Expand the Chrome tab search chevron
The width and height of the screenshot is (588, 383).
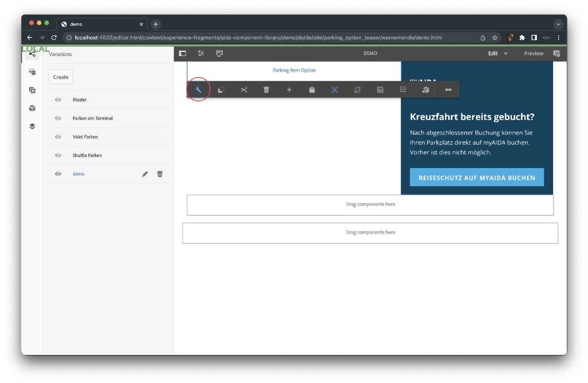[x=558, y=24]
